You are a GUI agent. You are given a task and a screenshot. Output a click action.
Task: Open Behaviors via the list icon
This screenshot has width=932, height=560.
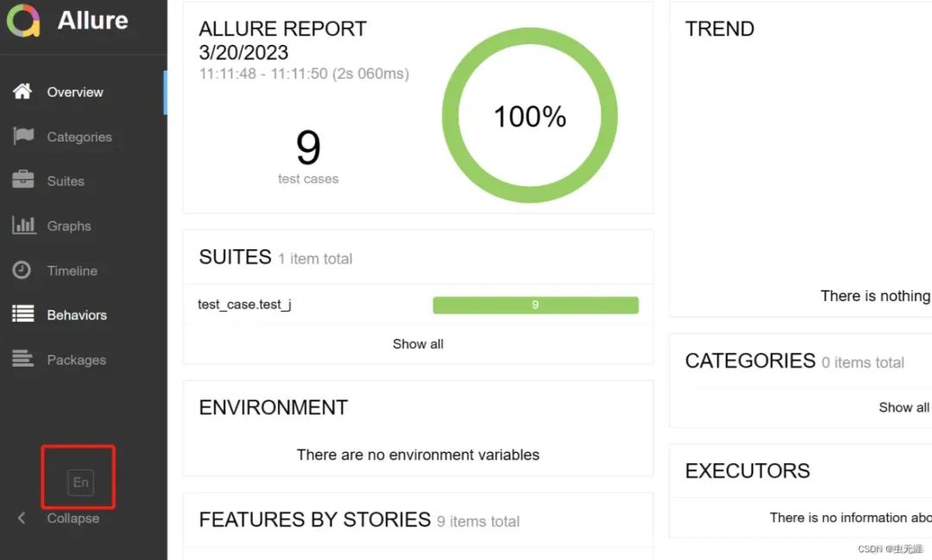24,315
